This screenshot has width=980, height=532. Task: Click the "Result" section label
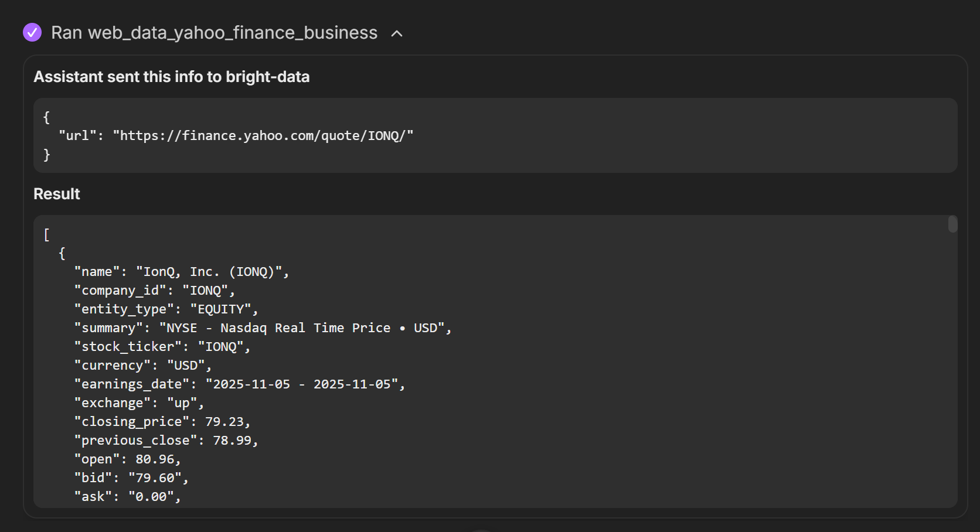(56, 193)
